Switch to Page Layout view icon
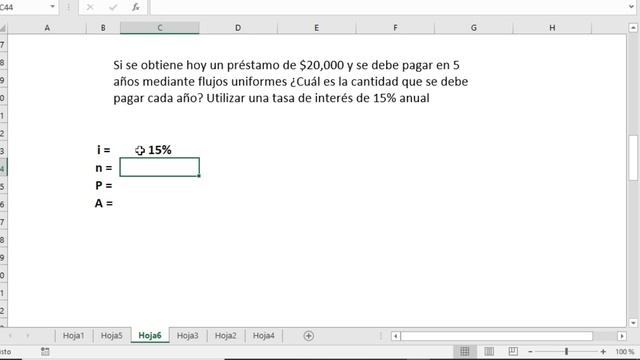This screenshot has height=360, width=640. tap(489, 351)
